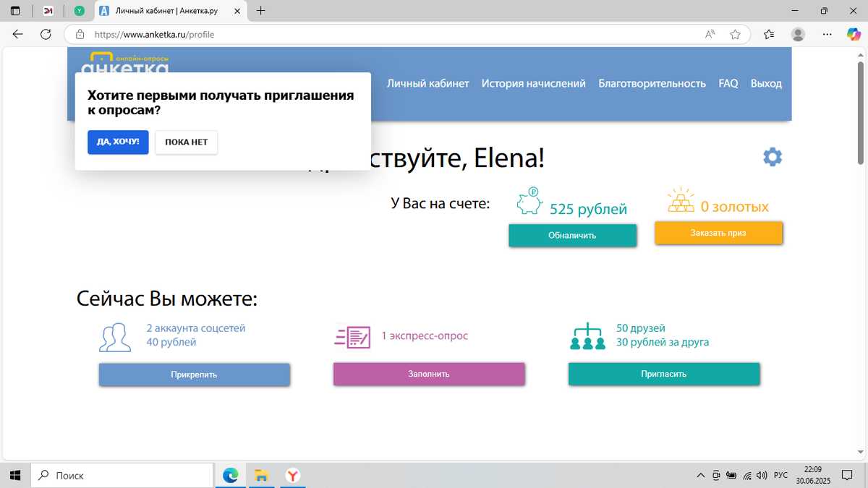The image size is (868, 488).
Task: Open the Edge three-dot menu
Action: click(x=827, y=33)
